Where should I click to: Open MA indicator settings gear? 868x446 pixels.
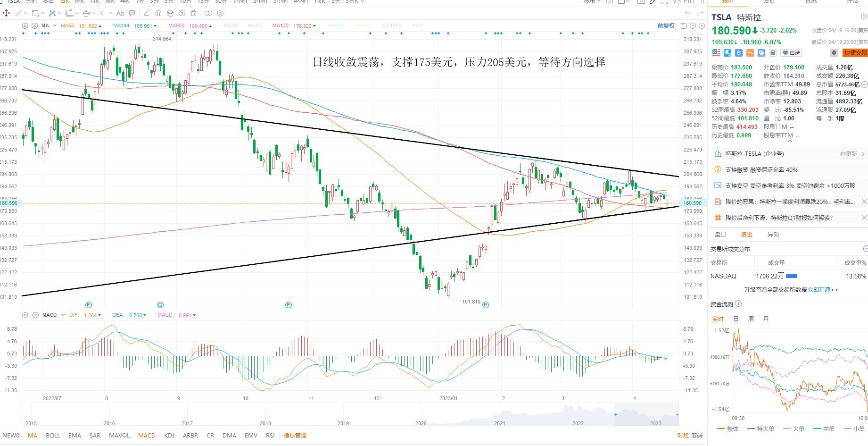point(25,25)
